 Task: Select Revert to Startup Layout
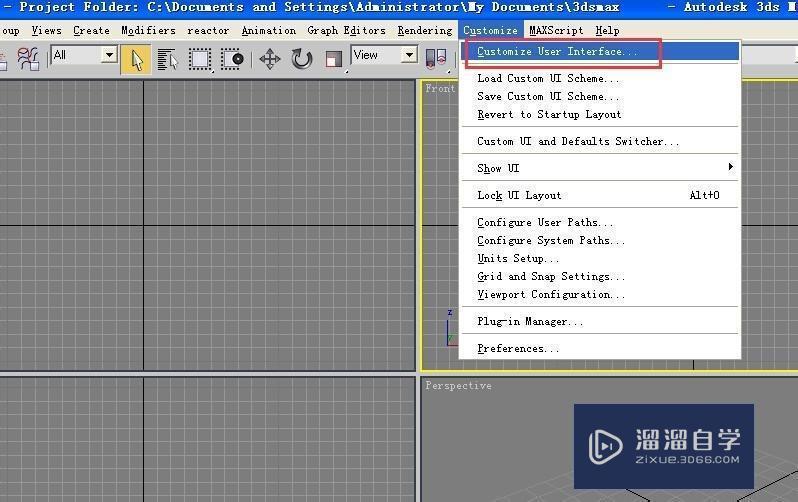601,115
